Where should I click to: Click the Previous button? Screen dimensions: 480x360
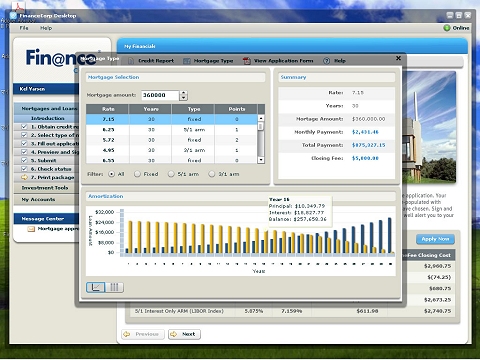pyautogui.click(x=143, y=334)
